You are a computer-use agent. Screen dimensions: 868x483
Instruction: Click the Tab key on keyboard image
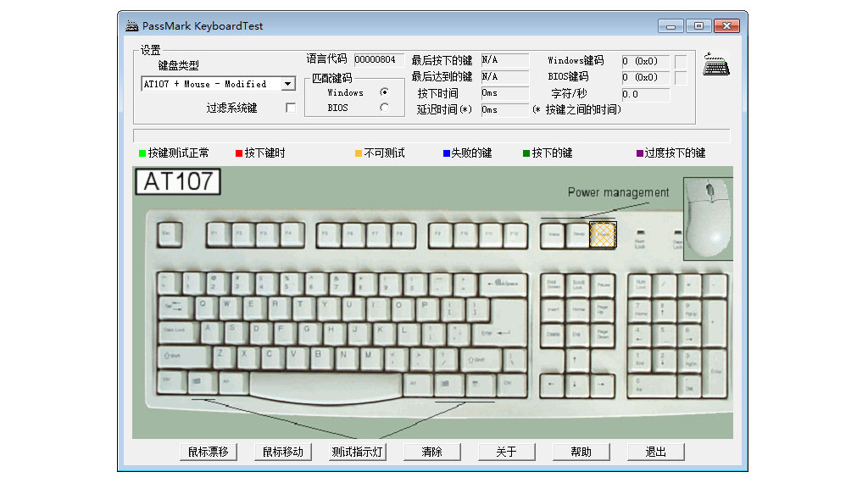(175, 308)
